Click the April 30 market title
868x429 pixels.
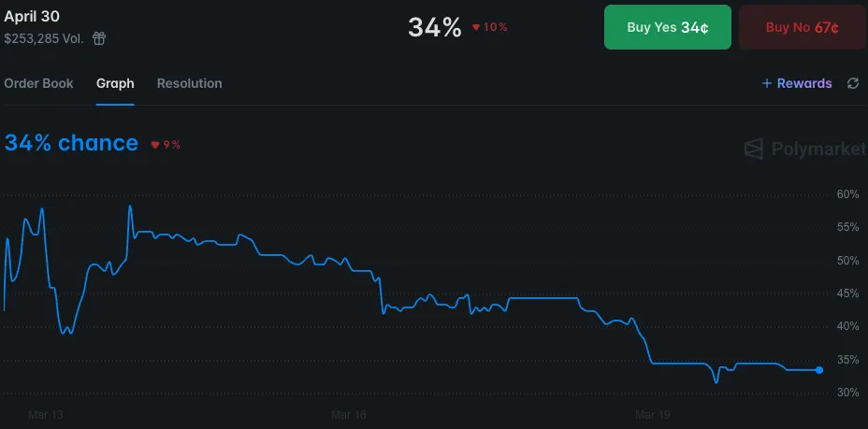pyautogui.click(x=32, y=16)
